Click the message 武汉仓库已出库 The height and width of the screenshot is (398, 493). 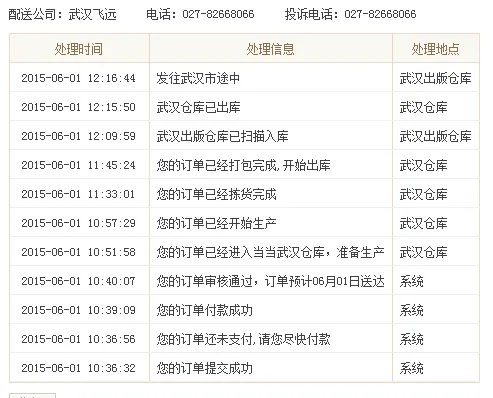click(198, 107)
